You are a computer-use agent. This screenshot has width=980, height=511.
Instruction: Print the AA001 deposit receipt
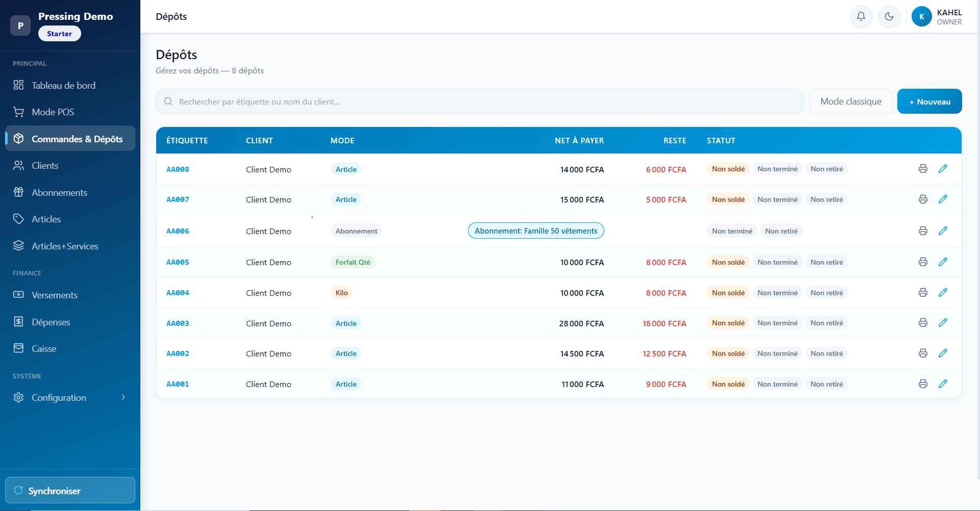pos(923,384)
